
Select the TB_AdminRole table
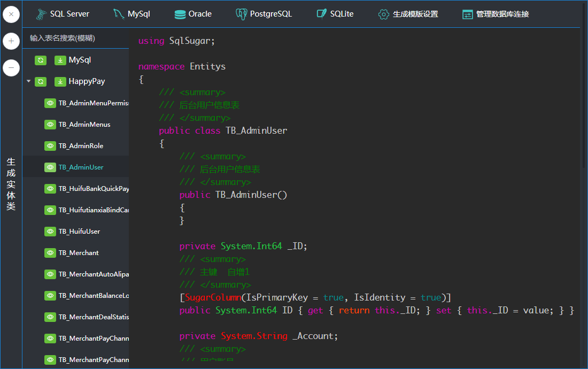[x=81, y=146]
